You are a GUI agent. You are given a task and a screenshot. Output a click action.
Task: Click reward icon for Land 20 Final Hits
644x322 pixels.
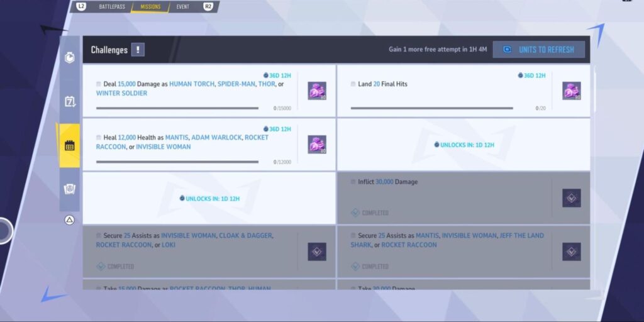[572, 91]
